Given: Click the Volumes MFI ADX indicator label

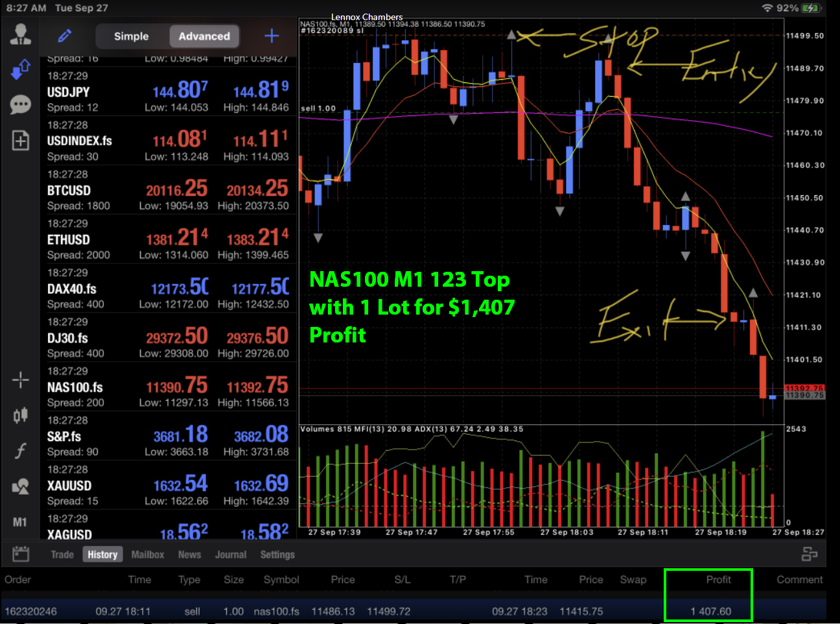Looking at the screenshot, I should click(x=412, y=429).
